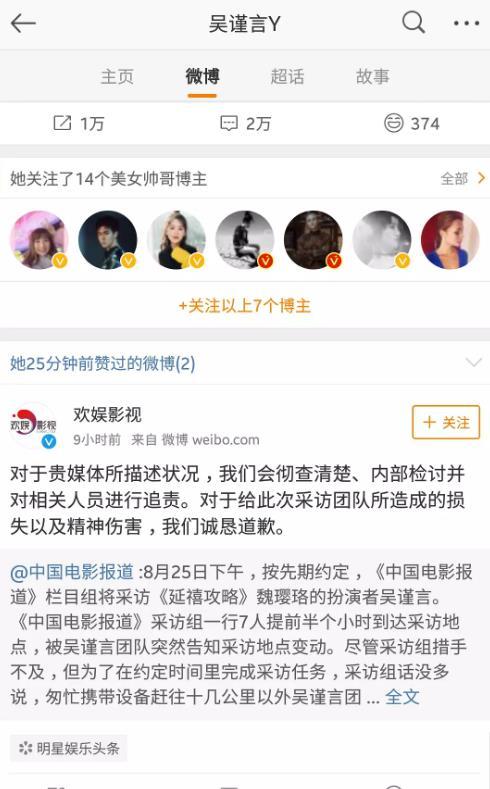This screenshot has height=789, width=490.
Task: Tap +关注以上7个博主 link
Action: point(245,305)
